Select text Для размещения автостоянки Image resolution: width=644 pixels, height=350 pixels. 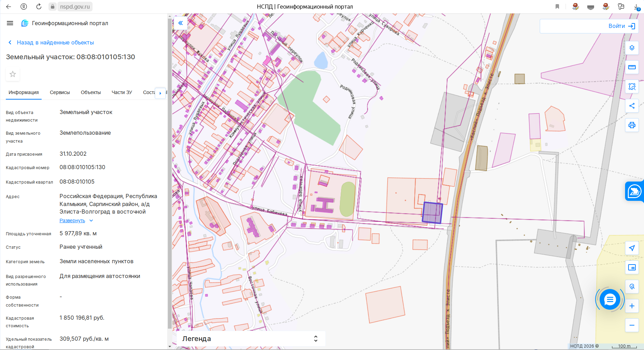(x=100, y=276)
